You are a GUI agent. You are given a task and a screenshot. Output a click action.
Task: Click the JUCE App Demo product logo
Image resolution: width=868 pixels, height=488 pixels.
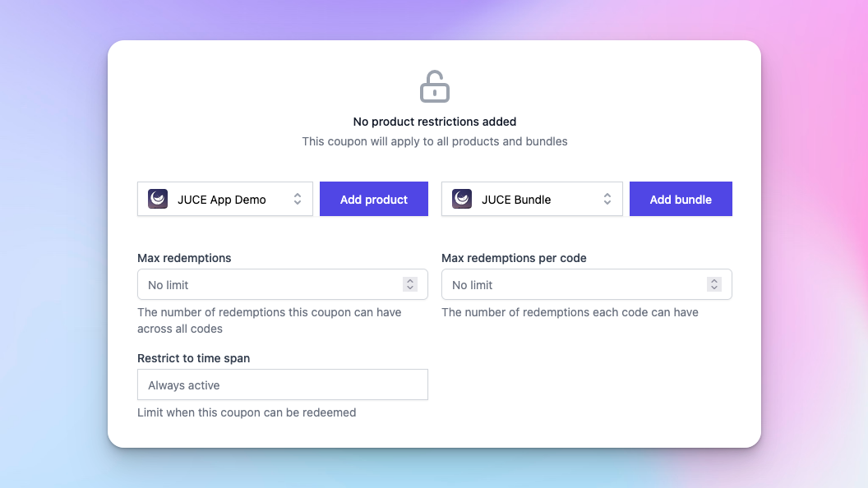point(158,199)
